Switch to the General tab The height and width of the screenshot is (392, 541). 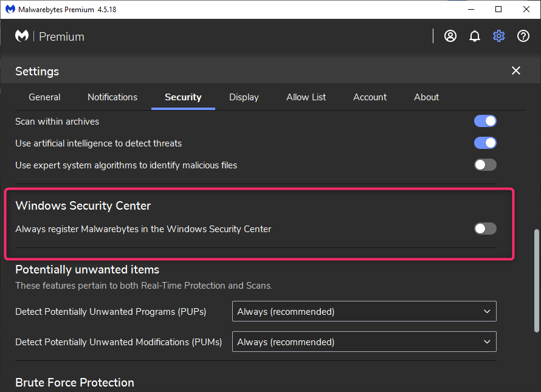pos(44,97)
